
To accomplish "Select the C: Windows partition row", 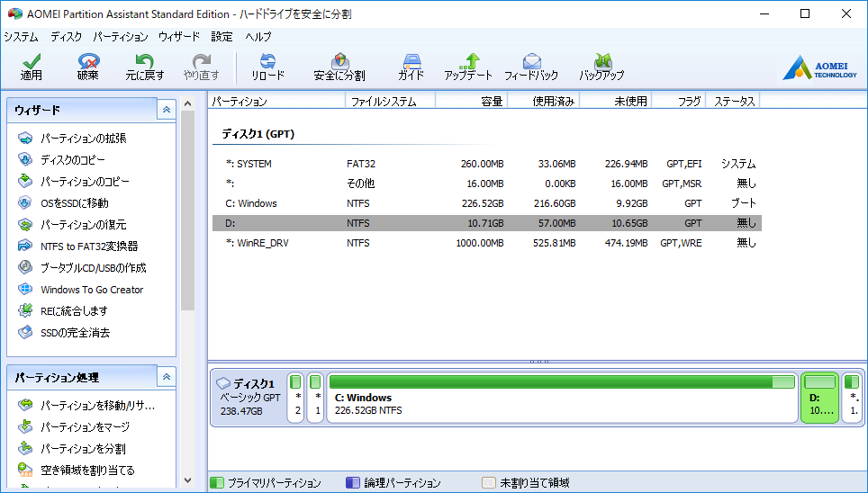I will [x=487, y=203].
